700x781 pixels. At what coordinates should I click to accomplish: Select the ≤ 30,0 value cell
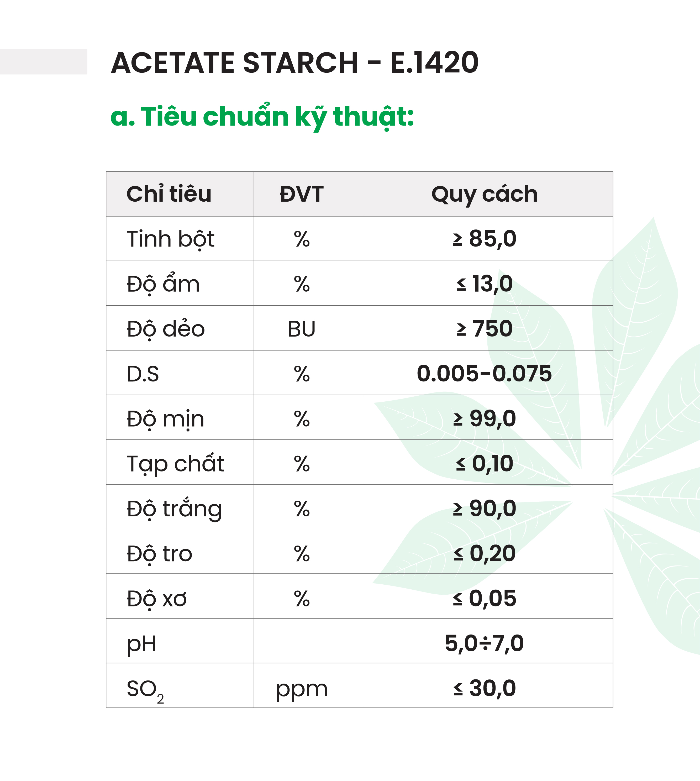484,688
